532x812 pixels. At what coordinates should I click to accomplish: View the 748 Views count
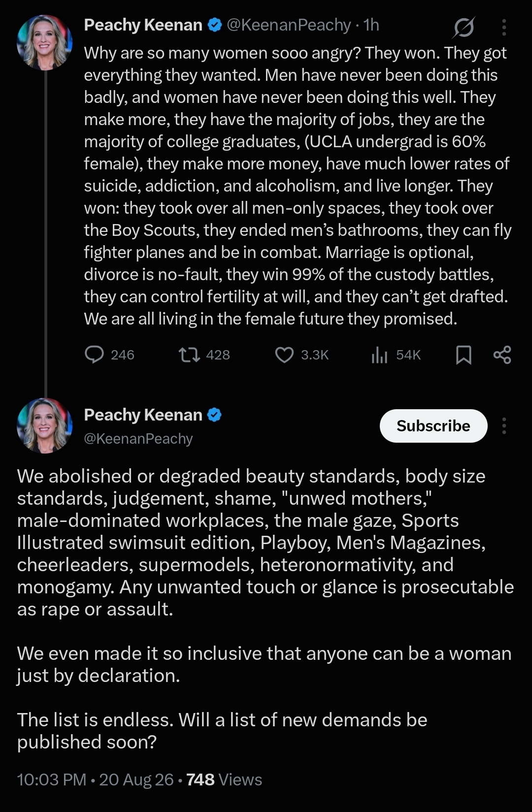coord(224,780)
